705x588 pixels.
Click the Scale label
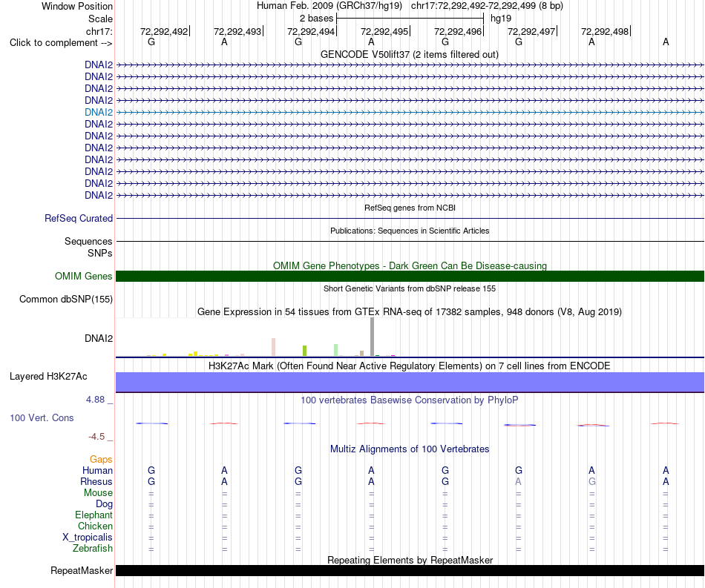tap(100, 19)
